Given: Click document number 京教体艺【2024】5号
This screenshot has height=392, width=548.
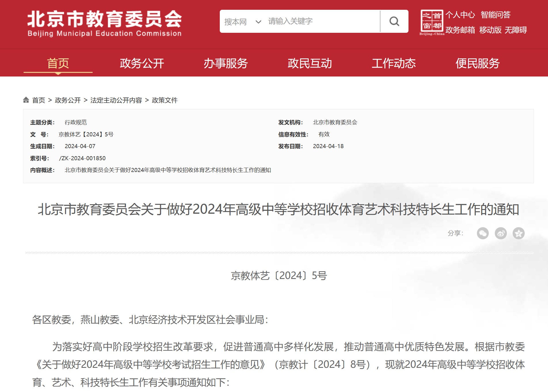Looking at the screenshot, I should 86,134.
